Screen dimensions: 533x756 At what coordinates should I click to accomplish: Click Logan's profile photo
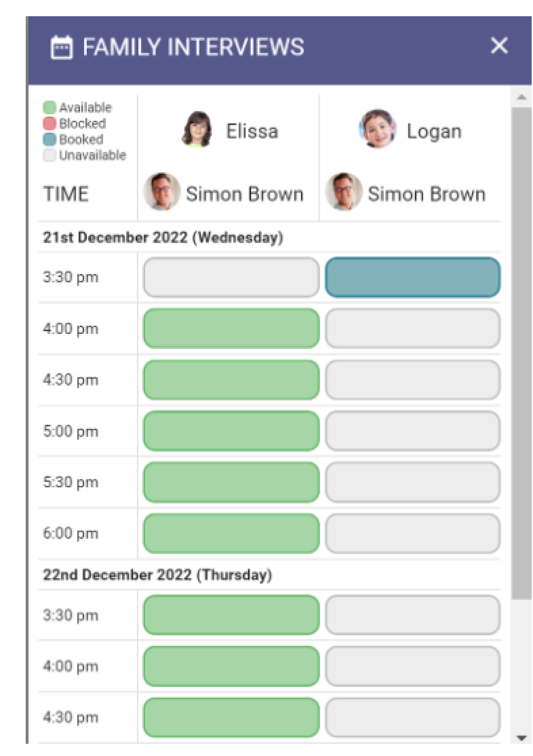point(377,129)
